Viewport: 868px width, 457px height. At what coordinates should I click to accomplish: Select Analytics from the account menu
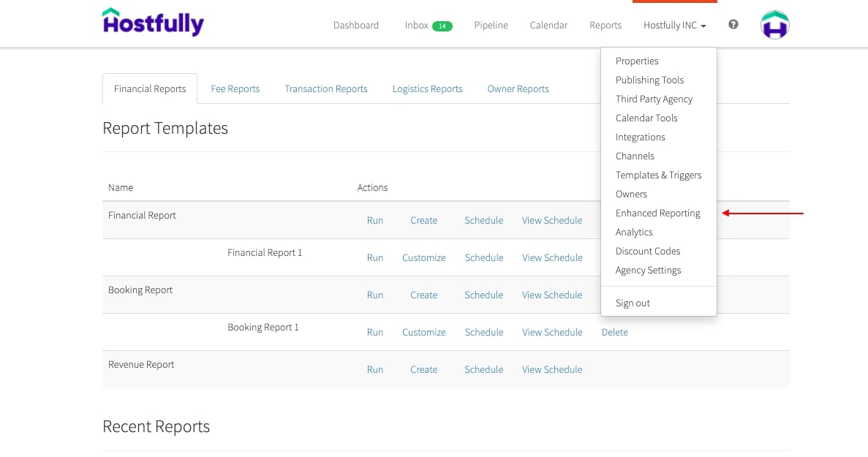coord(633,232)
